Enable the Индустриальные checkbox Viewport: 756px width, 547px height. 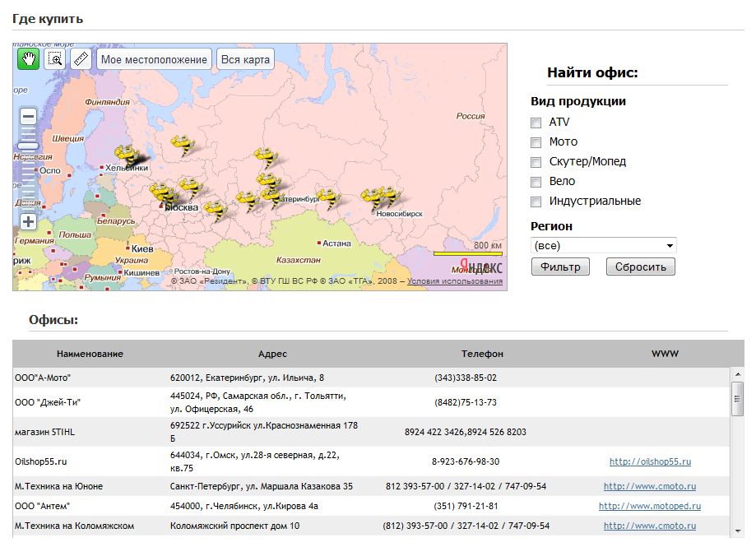[x=535, y=202]
